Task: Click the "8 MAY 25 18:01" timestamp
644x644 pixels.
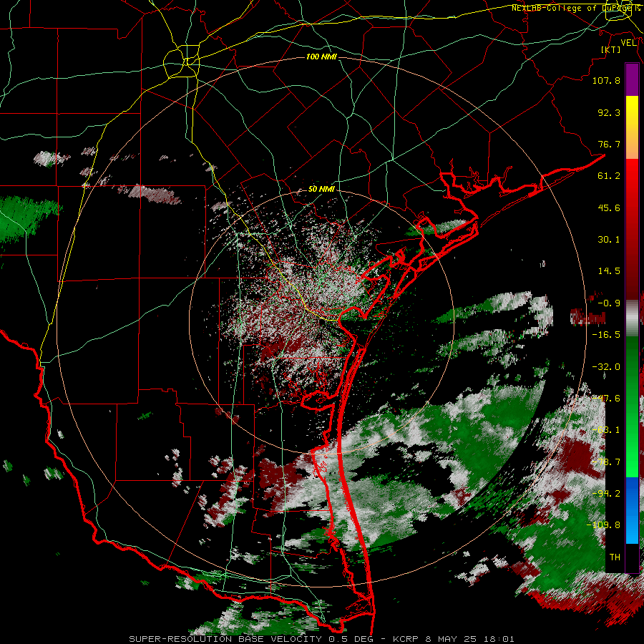Action: 470,639
